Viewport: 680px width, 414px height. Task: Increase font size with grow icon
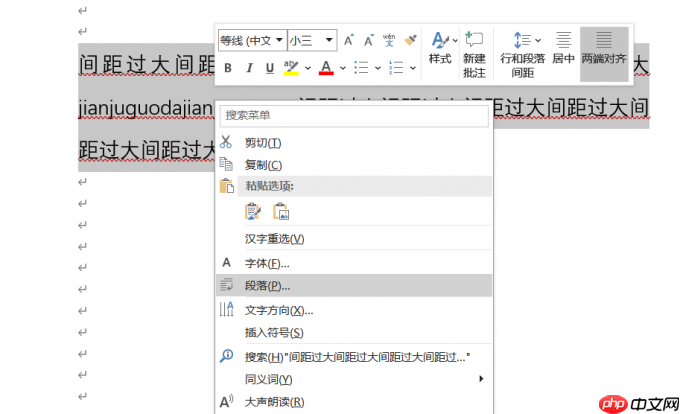349,40
